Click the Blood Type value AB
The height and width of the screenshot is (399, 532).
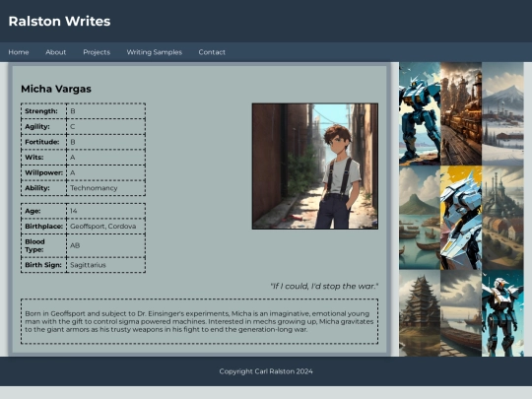click(x=75, y=245)
